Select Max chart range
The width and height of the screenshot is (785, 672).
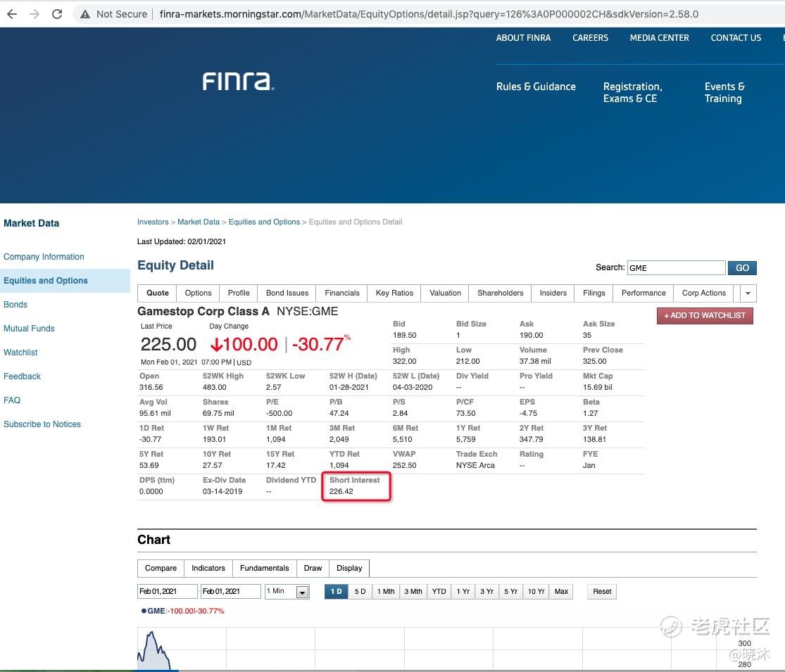tap(561, 592)
